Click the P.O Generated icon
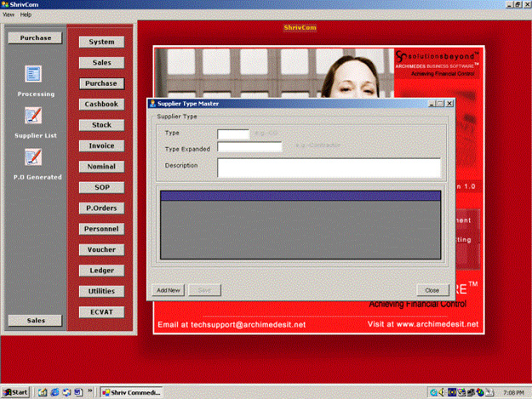532x399 pixels. point(34,157)
